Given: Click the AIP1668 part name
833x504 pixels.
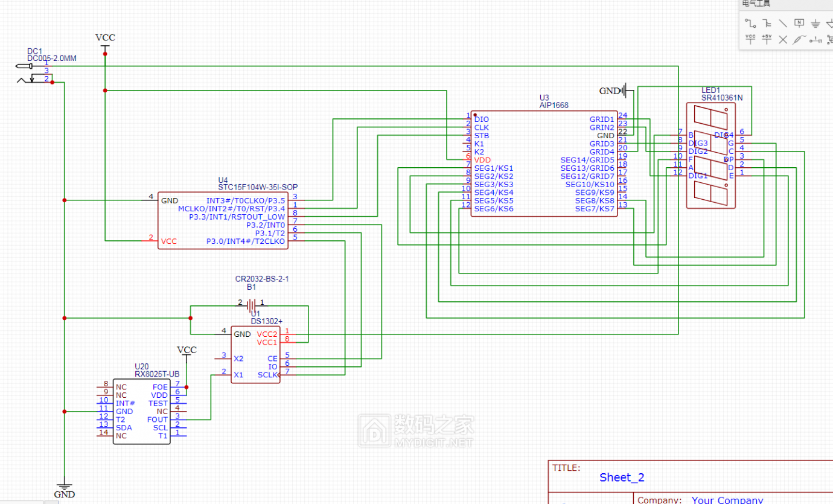Looking at the screenshot, I should pos(554,105).
